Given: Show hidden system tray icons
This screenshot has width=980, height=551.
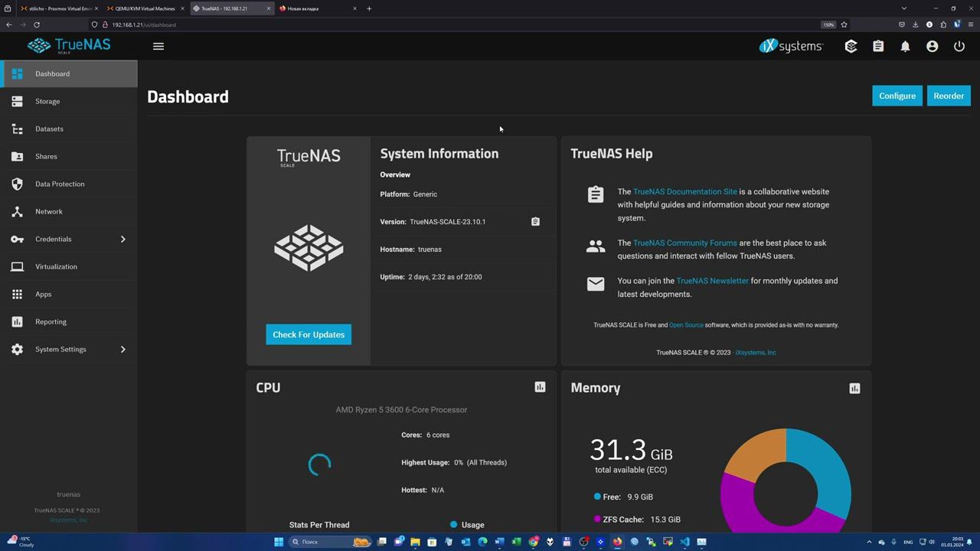Looking at the screenshot, I should click(869, 542).
